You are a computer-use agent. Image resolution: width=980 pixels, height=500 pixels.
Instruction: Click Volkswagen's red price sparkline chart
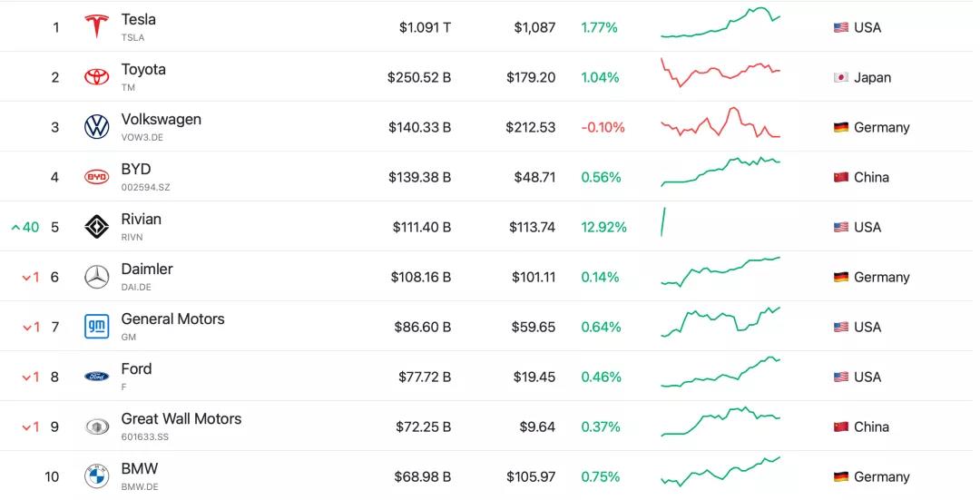720,124
